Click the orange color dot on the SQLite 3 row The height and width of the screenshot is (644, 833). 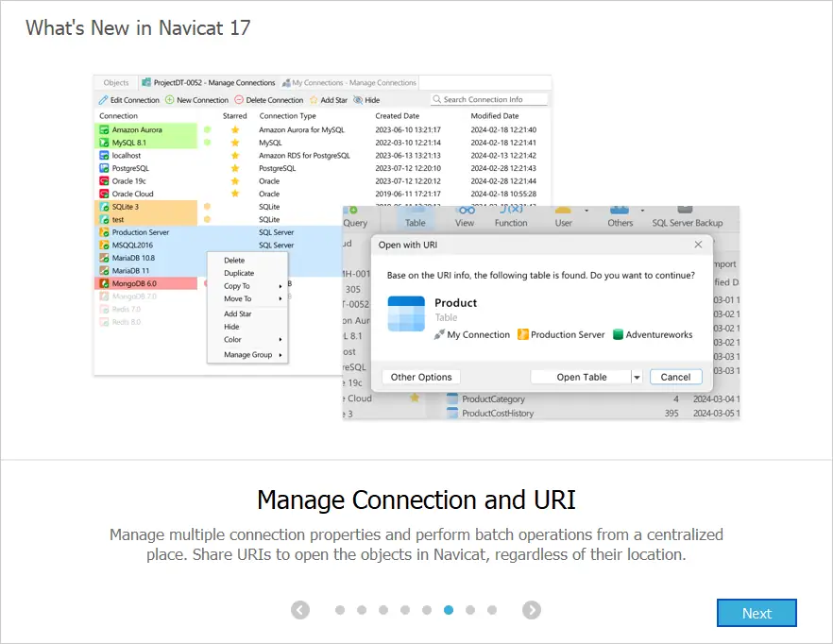[x=207, y=207]
